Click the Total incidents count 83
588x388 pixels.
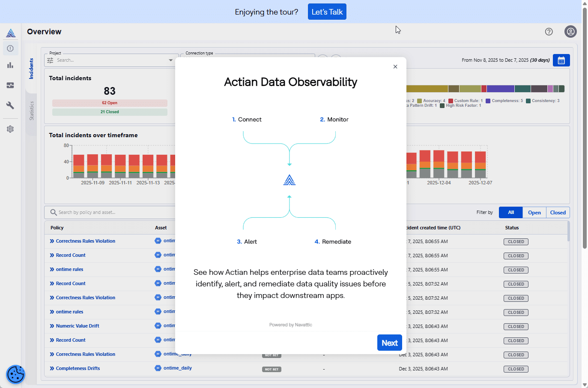(110, 91)
